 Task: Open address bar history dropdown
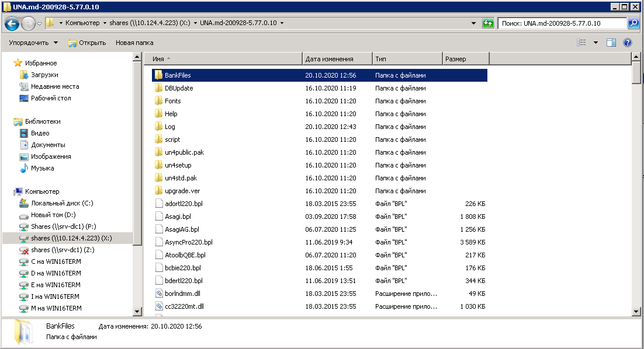pos(474,23)
